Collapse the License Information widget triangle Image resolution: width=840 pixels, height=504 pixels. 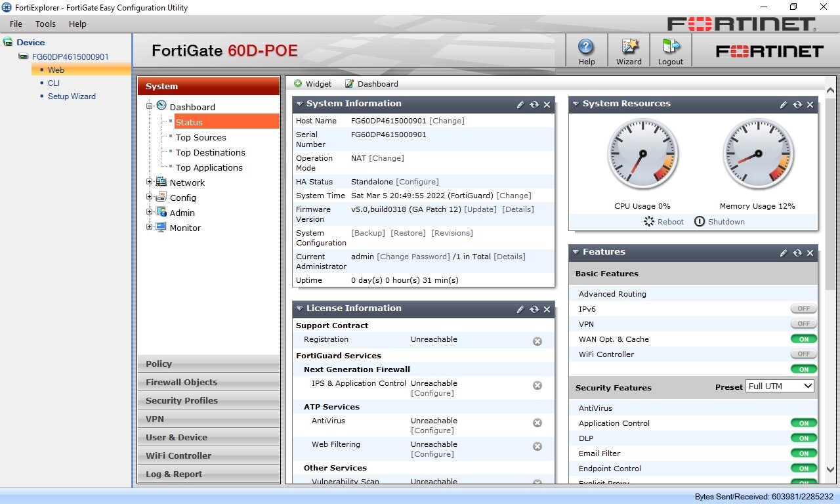299,308
